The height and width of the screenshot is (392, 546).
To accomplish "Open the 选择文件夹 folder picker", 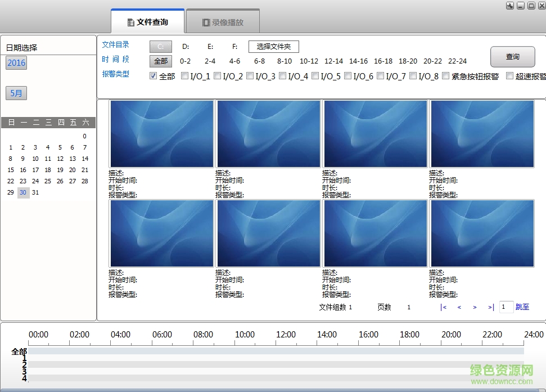I will coord(275,46).
